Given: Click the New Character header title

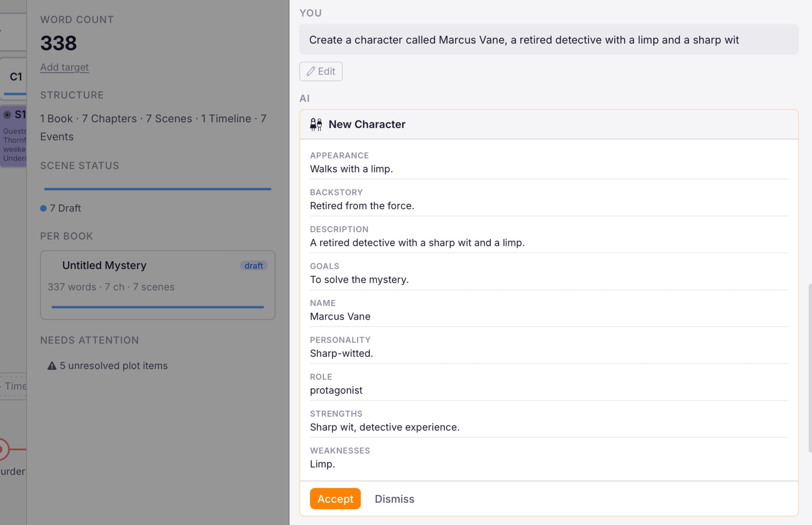Looking at the screenshot, I should [367, 124].
